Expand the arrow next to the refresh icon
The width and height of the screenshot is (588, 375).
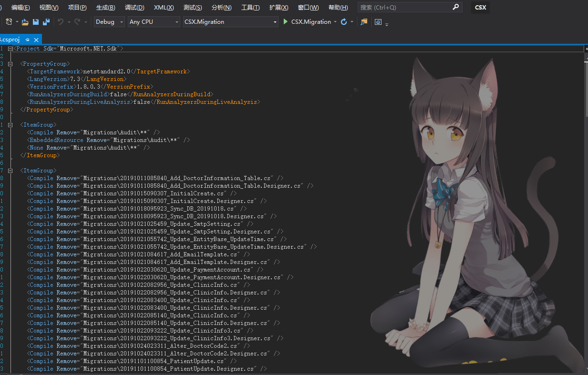(352, 22)
